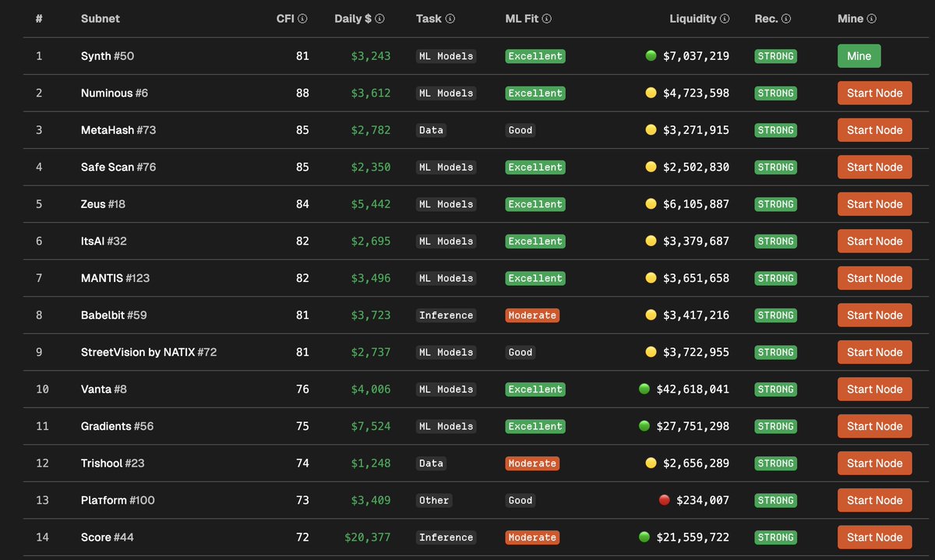Click the CFI value 88
Viewport: 935px width, 560px height.
302,93
